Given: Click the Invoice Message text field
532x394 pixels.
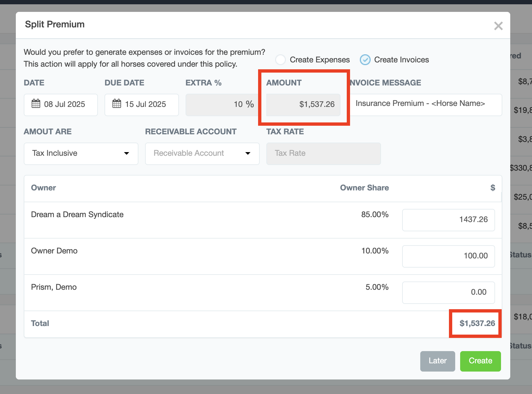Looking at the screenshot, I should [425, 104].
